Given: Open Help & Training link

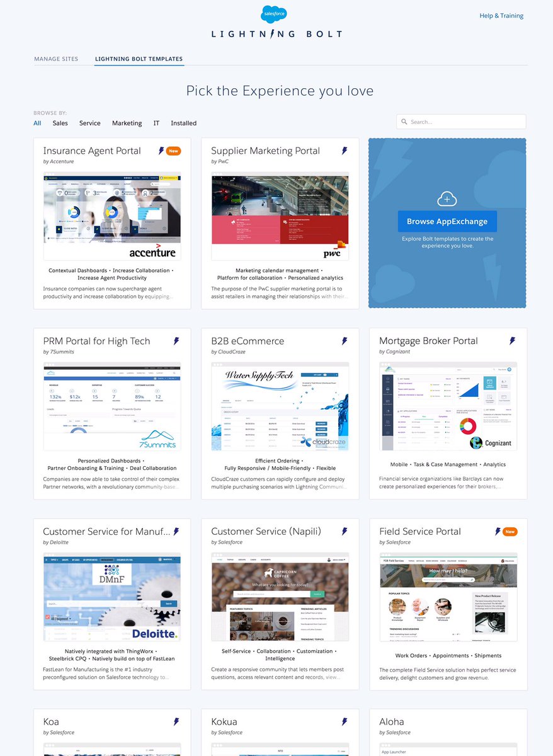Looking at the screenshot, I should pyautogui.click(x=501, y=16).
